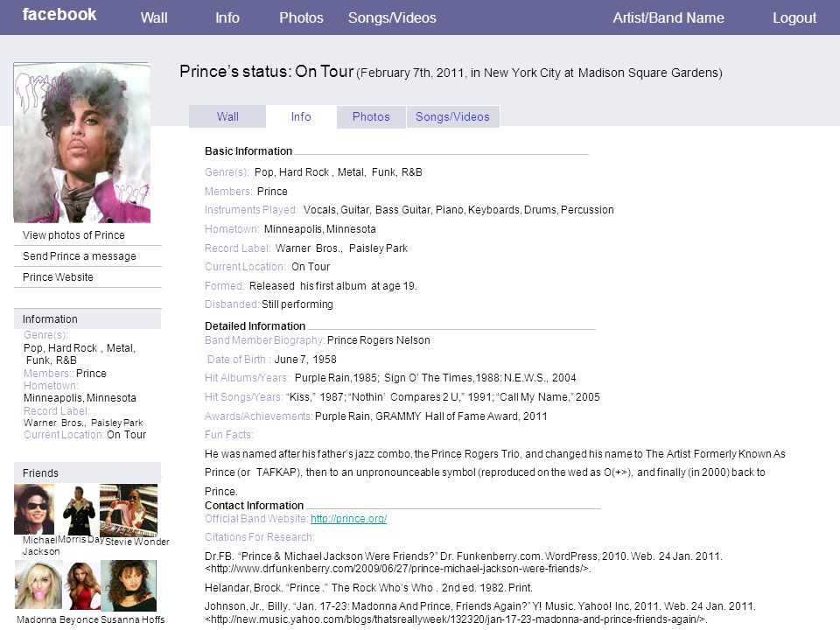Switch to the Photos profile tab
The image size is (840, 630).
click(371, 116)
